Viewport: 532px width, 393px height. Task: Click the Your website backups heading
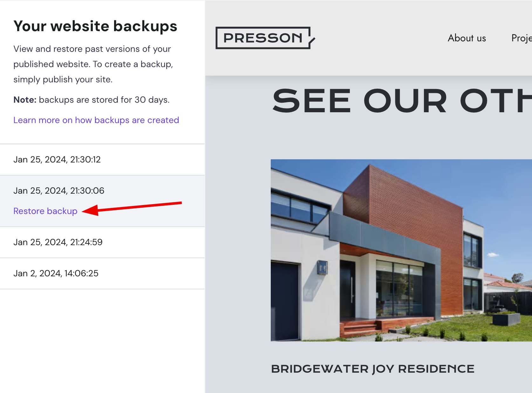click(x=95, y=26)
